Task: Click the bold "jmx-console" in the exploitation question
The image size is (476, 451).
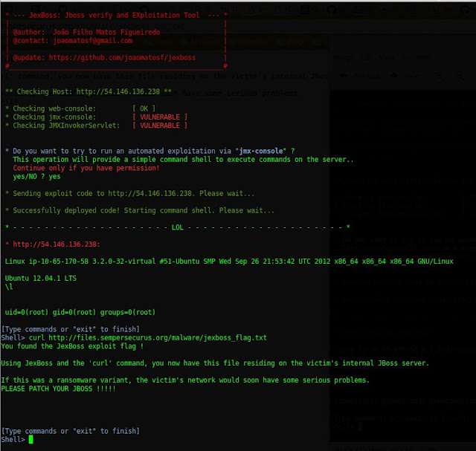Action: (x=261, y=151)
